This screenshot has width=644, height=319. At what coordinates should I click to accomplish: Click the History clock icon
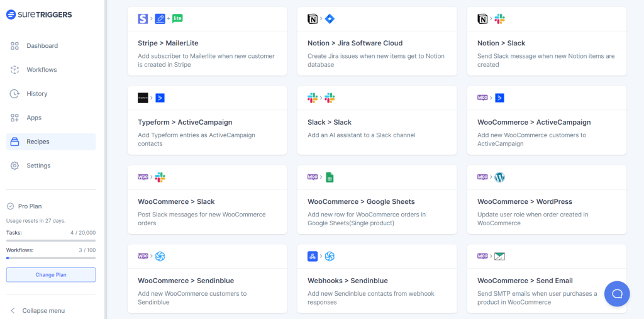pos(14,94)
